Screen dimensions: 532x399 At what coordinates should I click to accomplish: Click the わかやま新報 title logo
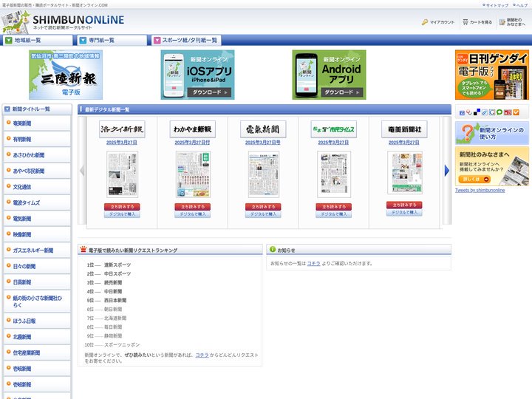(x=192, y=129)
